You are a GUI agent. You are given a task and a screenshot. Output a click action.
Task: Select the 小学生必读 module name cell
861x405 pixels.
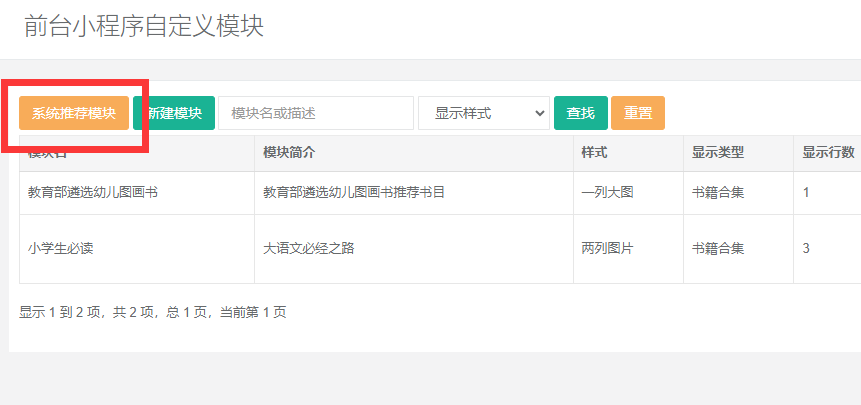(x=137, y=249)
